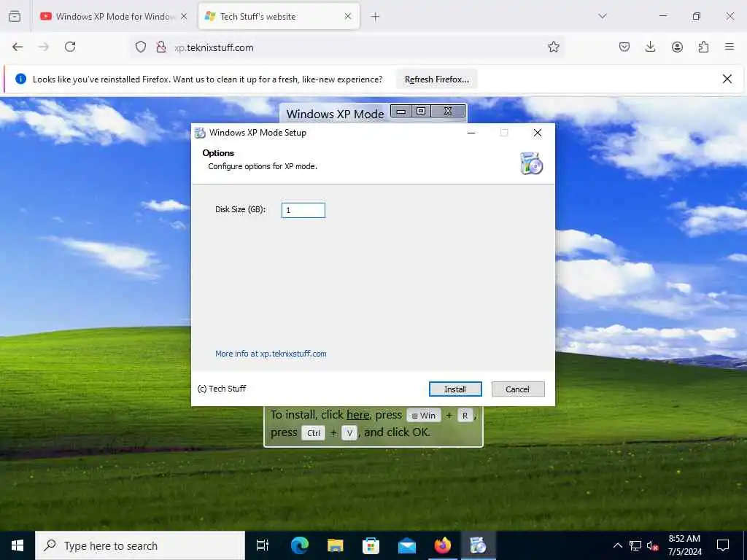Open the Firefox application menu
Viewport: 747px width, 560px height.
tap(729, 47)
